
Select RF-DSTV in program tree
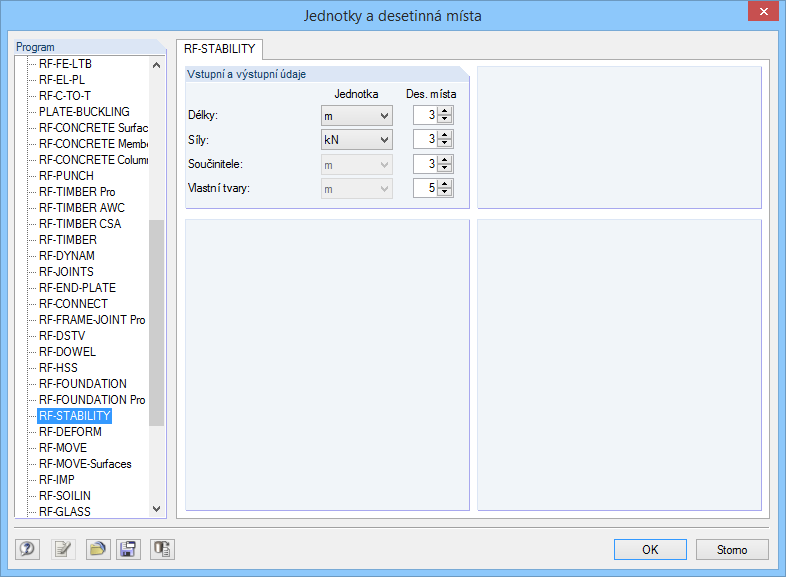[x=62, y=336]
